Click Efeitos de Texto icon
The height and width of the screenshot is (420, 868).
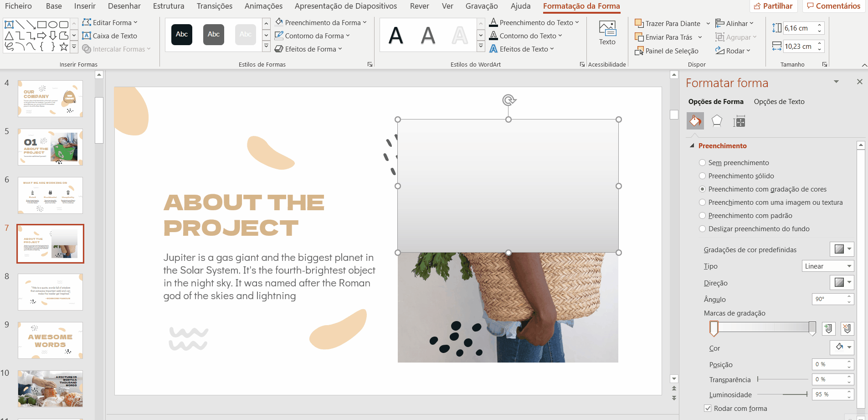coord(493,49)
